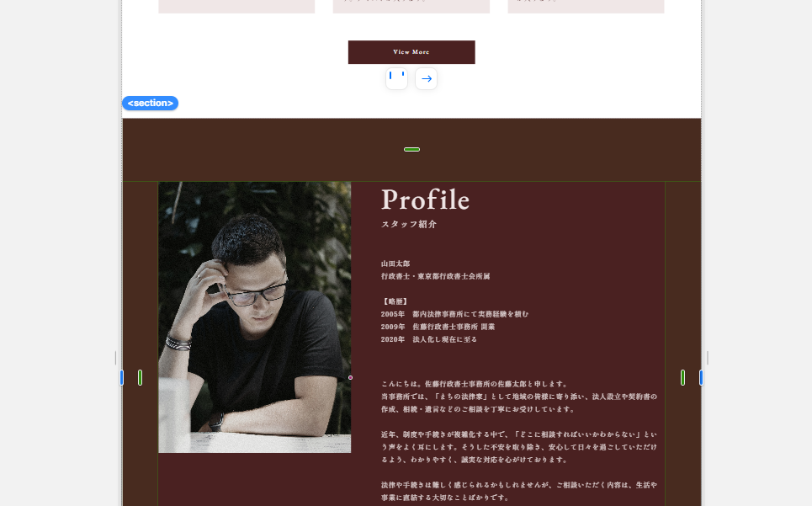Select the 山田太郎 name line
Viewport: 812px width, 506px height.
pos(395,264)
